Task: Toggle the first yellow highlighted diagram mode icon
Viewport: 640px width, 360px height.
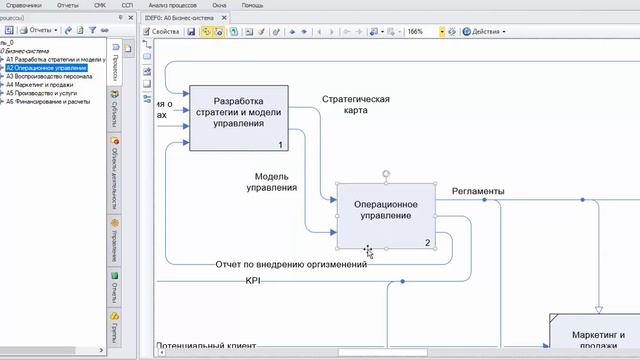Action: (206, 31)
